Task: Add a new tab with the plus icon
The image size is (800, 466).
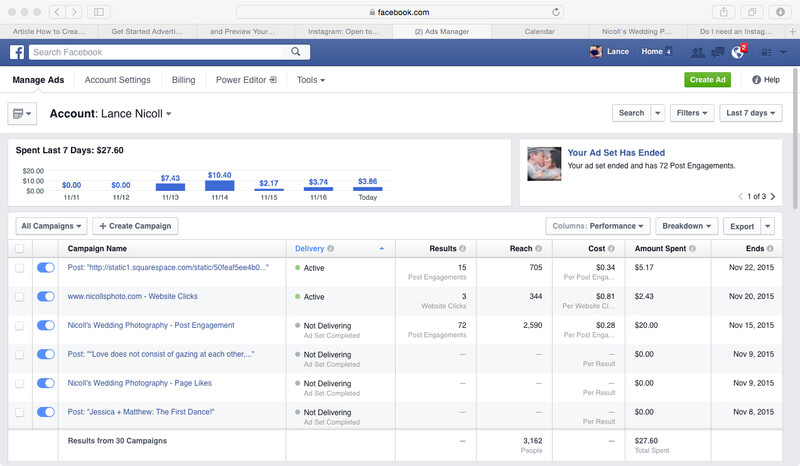Action: point(792,31)
